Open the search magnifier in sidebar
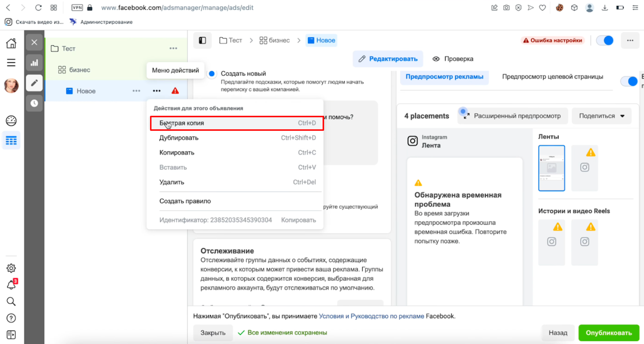This screenshot has height=344, width=644. tap(11, 301)
